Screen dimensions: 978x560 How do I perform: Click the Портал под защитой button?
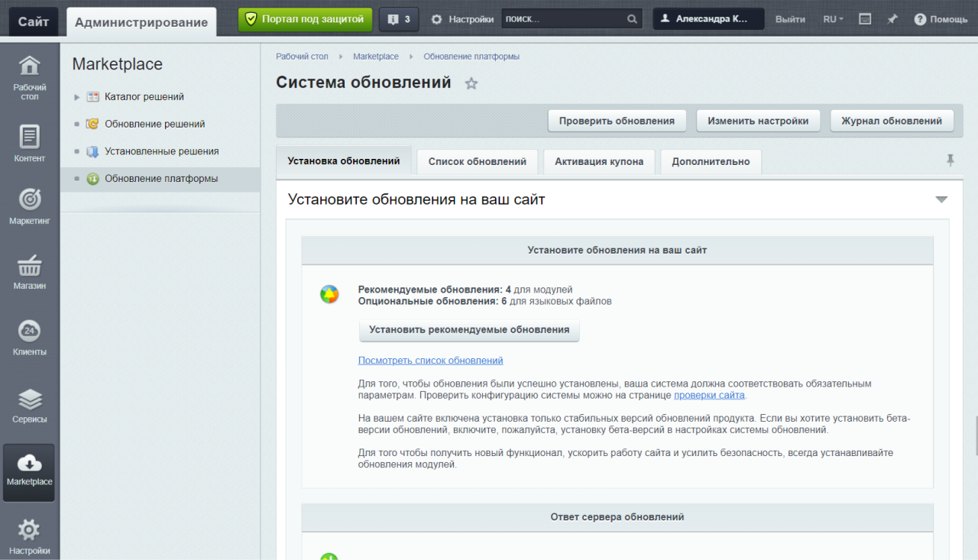tap(305, 19)
